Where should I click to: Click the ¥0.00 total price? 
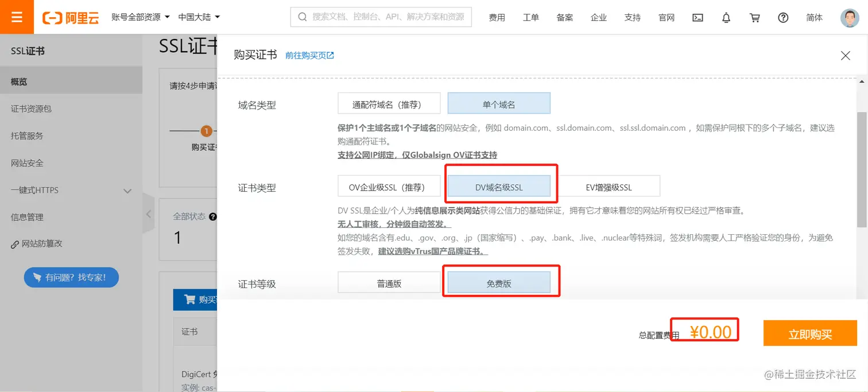pyautogui.click(x=710, y=332)
